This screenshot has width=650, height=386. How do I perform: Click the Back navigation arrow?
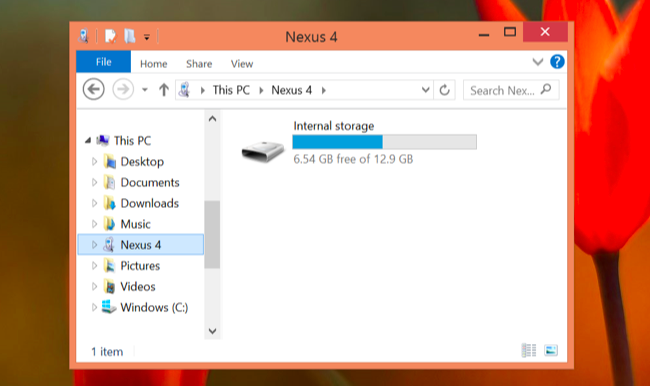point(93,89)
